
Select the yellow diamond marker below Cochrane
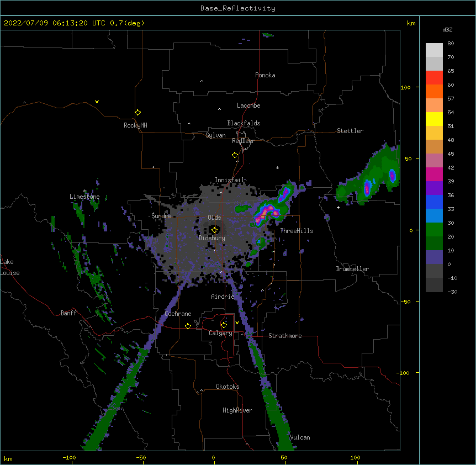pyautogui.click(x=188, y=326)
